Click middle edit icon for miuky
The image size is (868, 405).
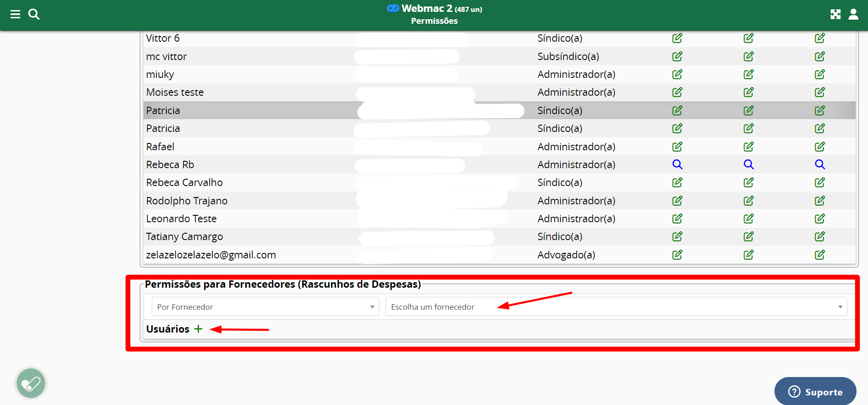click(748, 74)
